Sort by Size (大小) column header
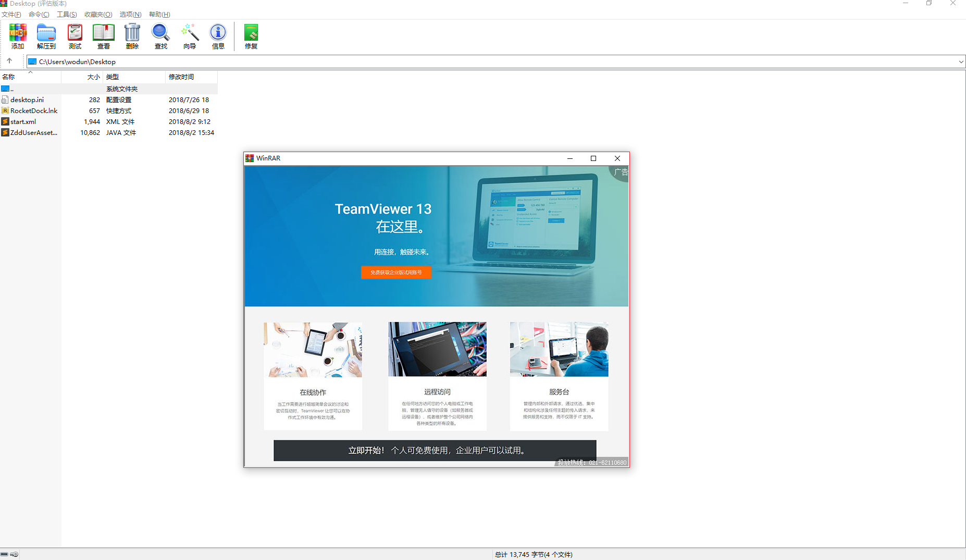 [x=82, y=77]
